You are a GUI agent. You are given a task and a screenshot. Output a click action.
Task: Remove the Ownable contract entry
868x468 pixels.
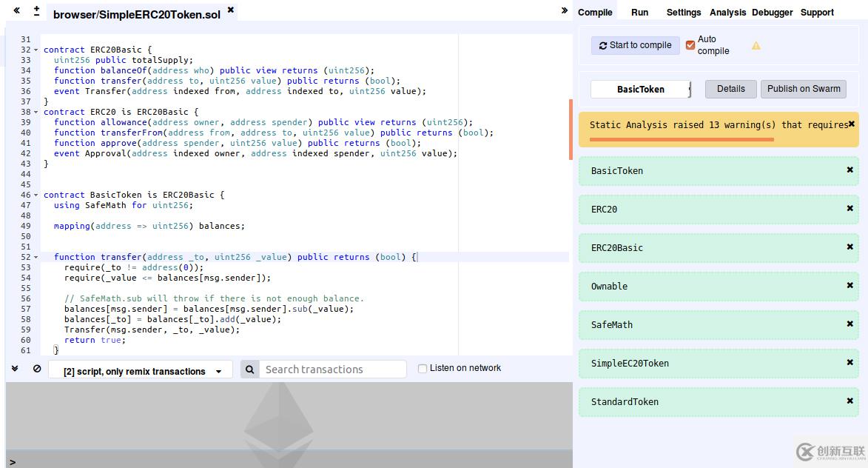coord(850,285)
